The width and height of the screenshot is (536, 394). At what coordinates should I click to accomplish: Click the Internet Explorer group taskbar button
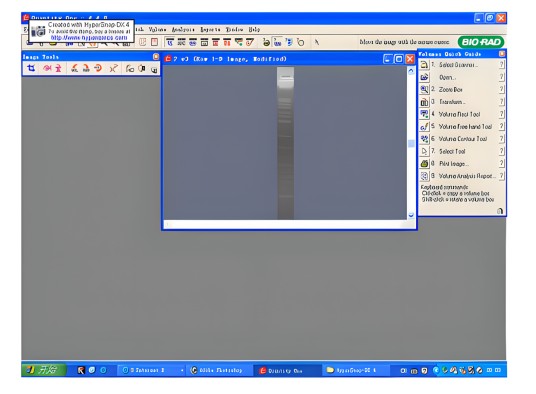coord(152,370)
